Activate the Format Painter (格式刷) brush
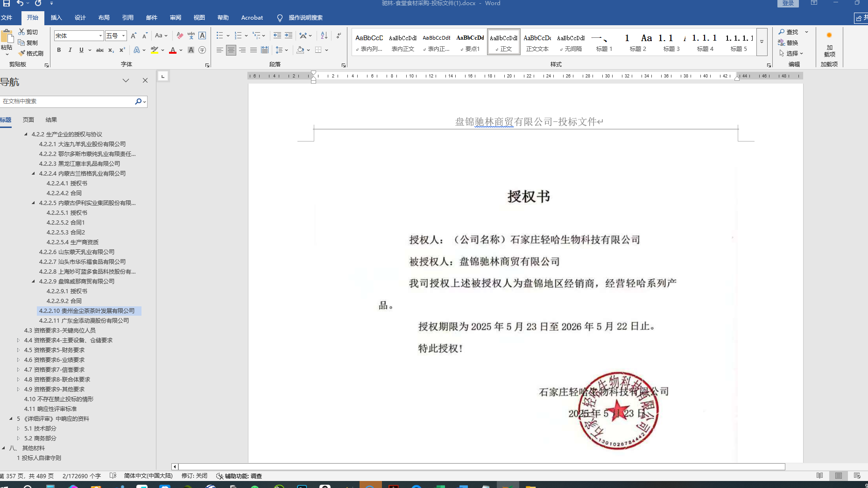This screenshot has width=868, height=488. [x=21, y=53]
